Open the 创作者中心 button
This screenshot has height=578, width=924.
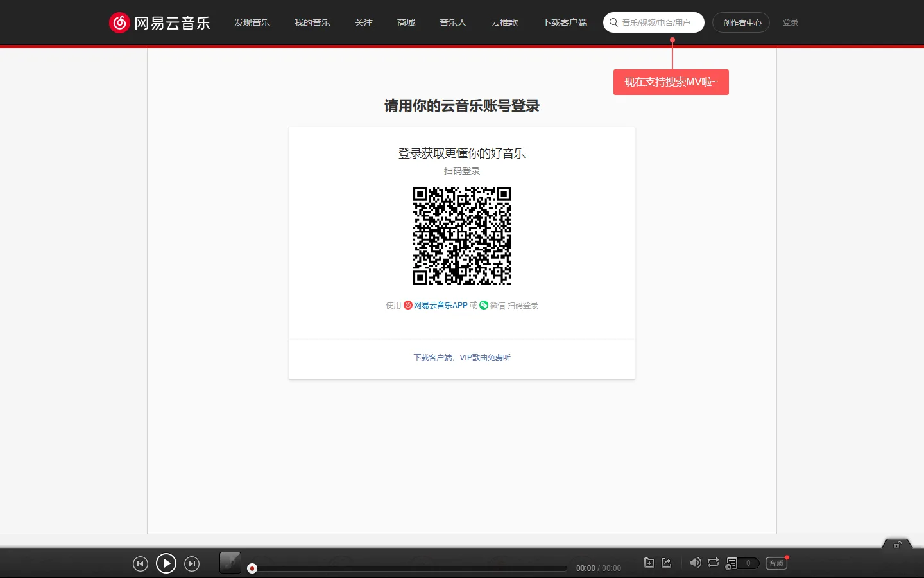741,22
